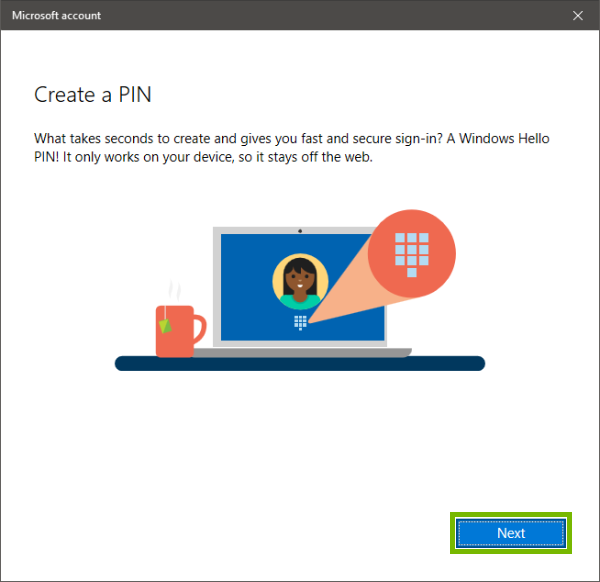
Task: Click the Windows Hello PIN description paragraph
Action: [x=292, y=147]
